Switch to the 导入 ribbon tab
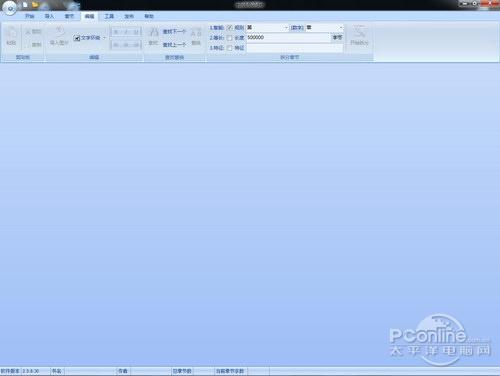The height and width of the screenshot is (376, 500). click(x=49, y=16)
